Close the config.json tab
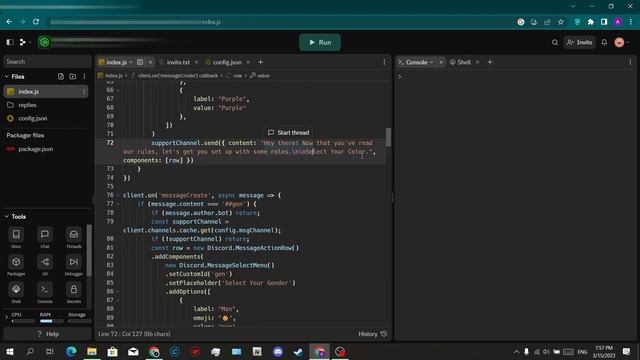The height and width of the screenshot is (360, 640). [x=248, y=62]
